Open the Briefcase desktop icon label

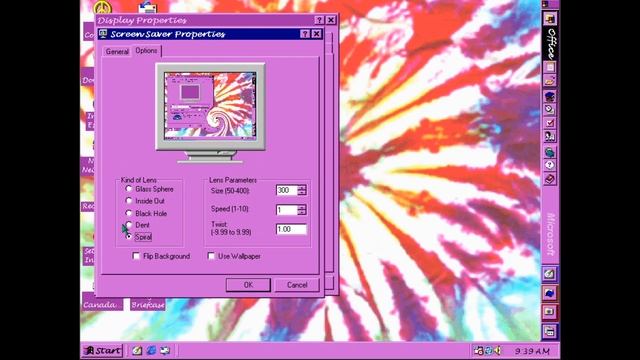click(x=148, y=305)
